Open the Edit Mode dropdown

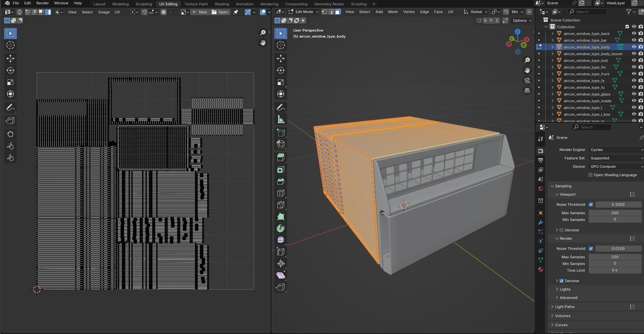(304, 12)
